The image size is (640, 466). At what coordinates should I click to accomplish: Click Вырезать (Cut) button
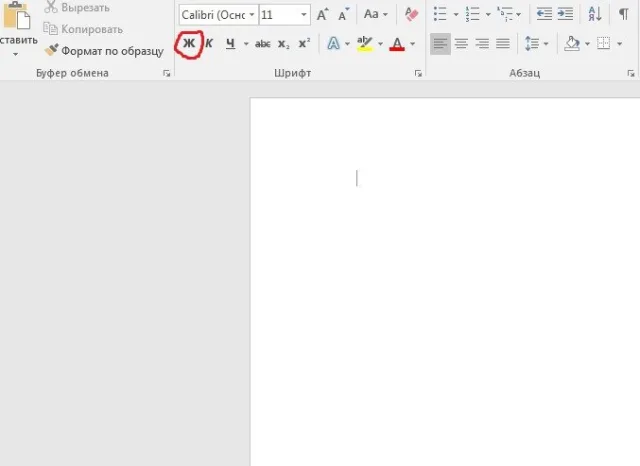77,7
